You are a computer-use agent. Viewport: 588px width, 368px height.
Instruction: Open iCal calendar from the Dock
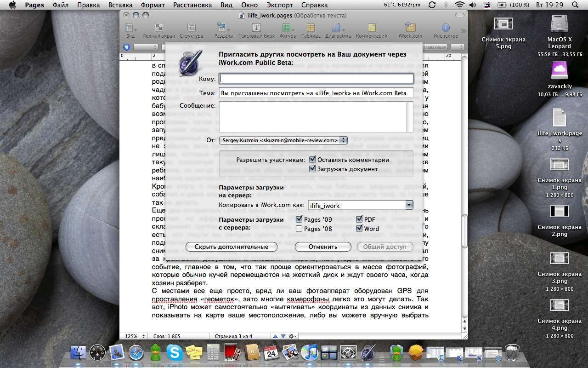271,353
